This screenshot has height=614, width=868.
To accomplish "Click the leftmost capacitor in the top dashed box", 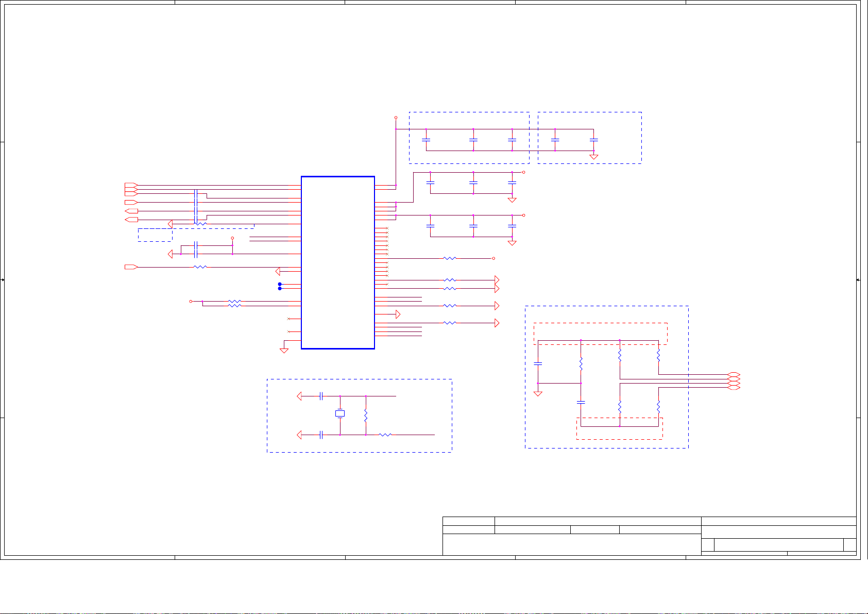I will [x=426, y=140].
